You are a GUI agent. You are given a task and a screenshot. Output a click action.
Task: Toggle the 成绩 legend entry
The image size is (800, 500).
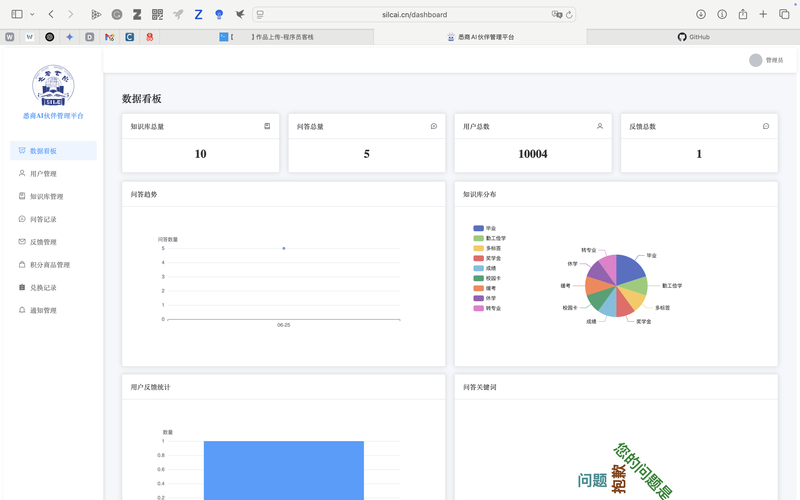[485, 268]
